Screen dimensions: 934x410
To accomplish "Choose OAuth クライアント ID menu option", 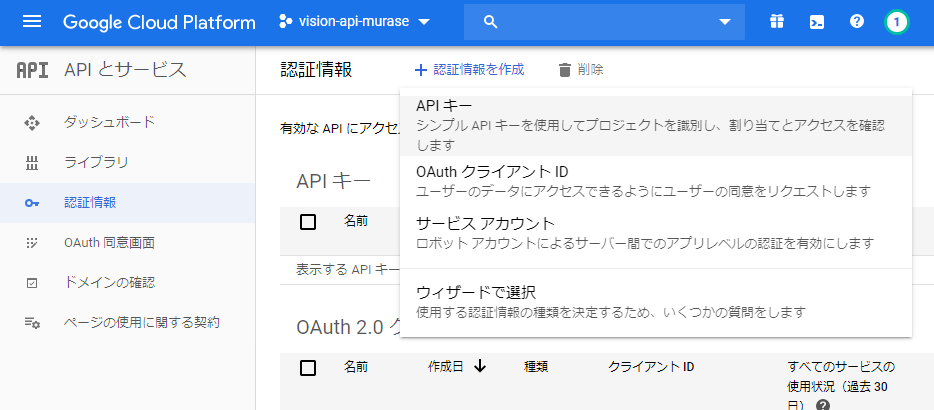I will (x=656, y=181).
